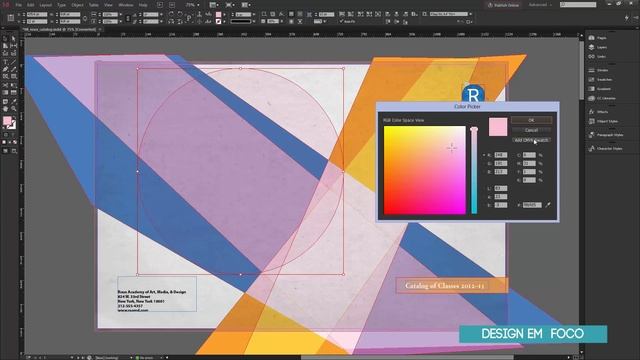Open the File menu
640x360 pixels.
(18, 5)
